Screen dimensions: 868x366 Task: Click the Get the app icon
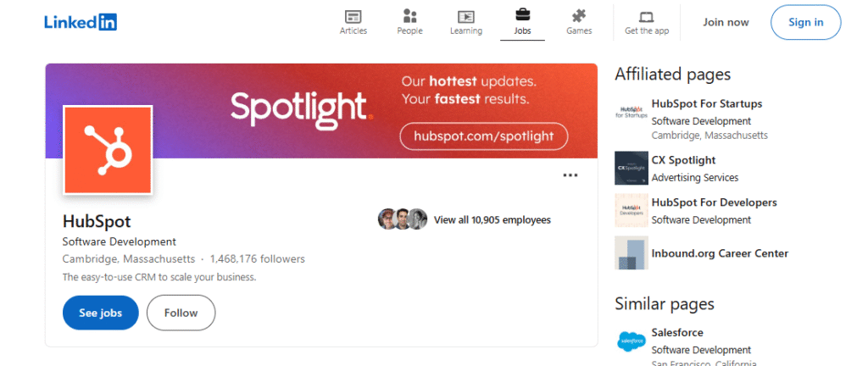point(647,17)
